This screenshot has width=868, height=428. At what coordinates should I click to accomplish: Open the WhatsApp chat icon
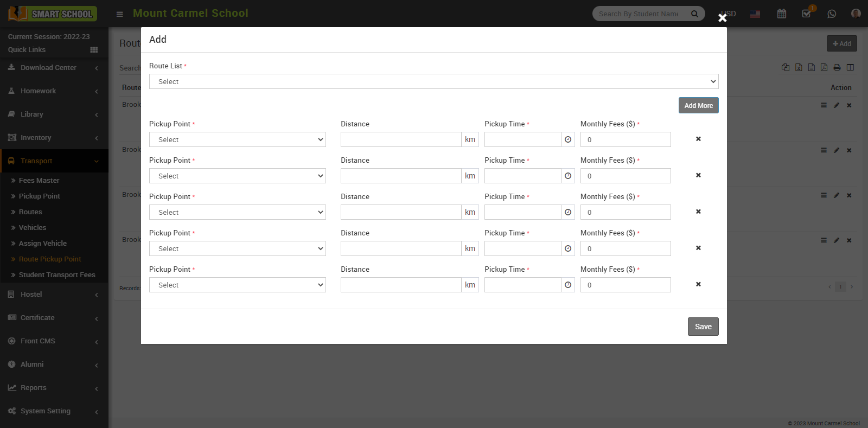click(832, 14)
